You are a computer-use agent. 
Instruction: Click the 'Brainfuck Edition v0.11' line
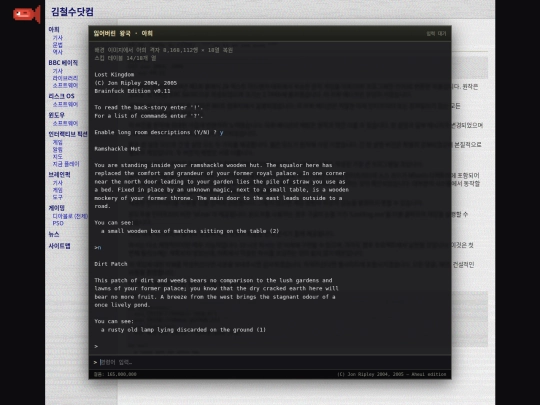(132, 91)
